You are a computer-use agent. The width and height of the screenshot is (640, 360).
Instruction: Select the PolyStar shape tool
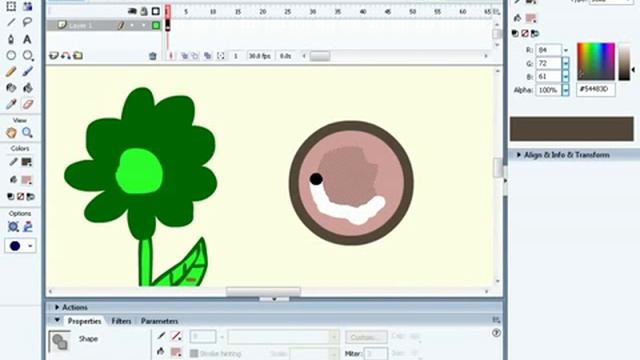[27, 55]
